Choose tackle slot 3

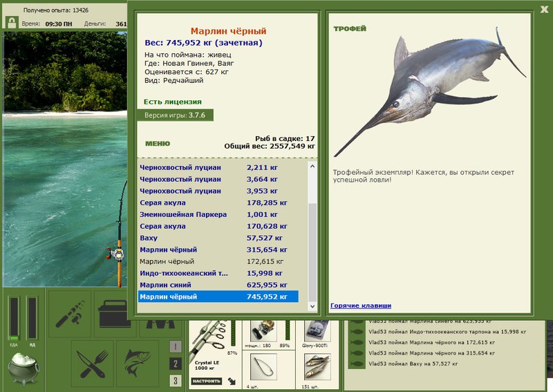pos(176,380)
